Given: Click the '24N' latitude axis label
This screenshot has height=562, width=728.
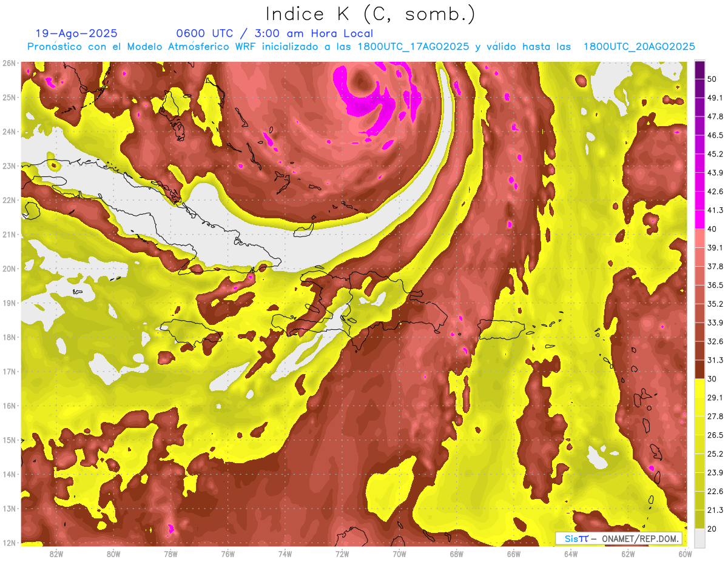Looking at the screenshot, I should [x=8, y=132].
